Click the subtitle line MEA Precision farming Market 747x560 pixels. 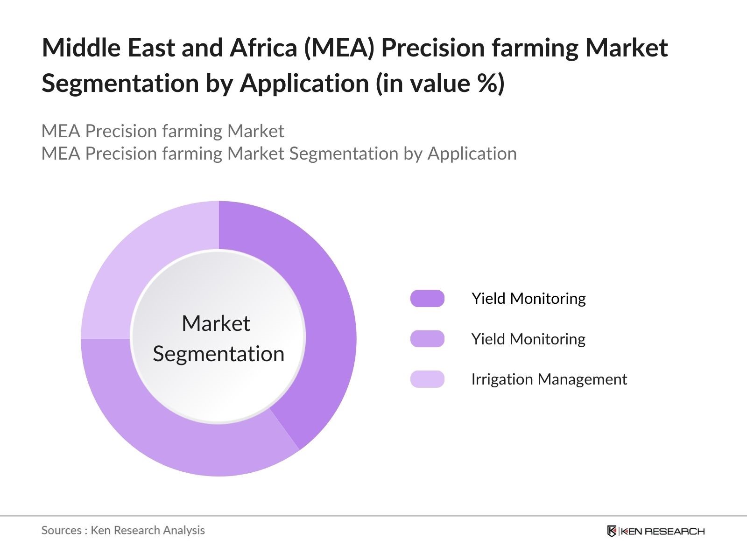point(162,131)
